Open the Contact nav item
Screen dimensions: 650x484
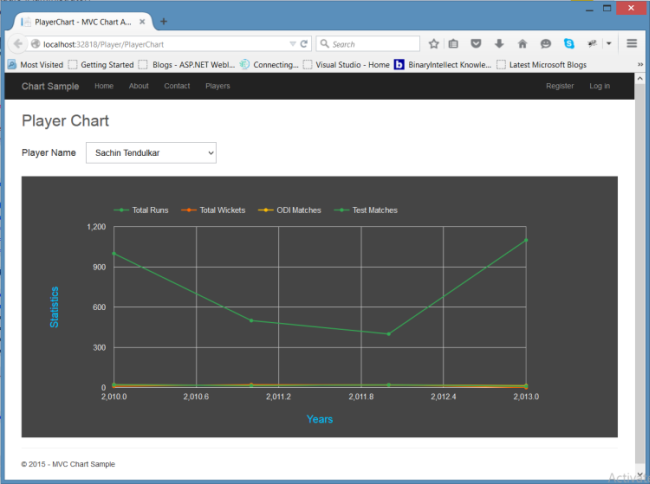[x=177, y=86]
